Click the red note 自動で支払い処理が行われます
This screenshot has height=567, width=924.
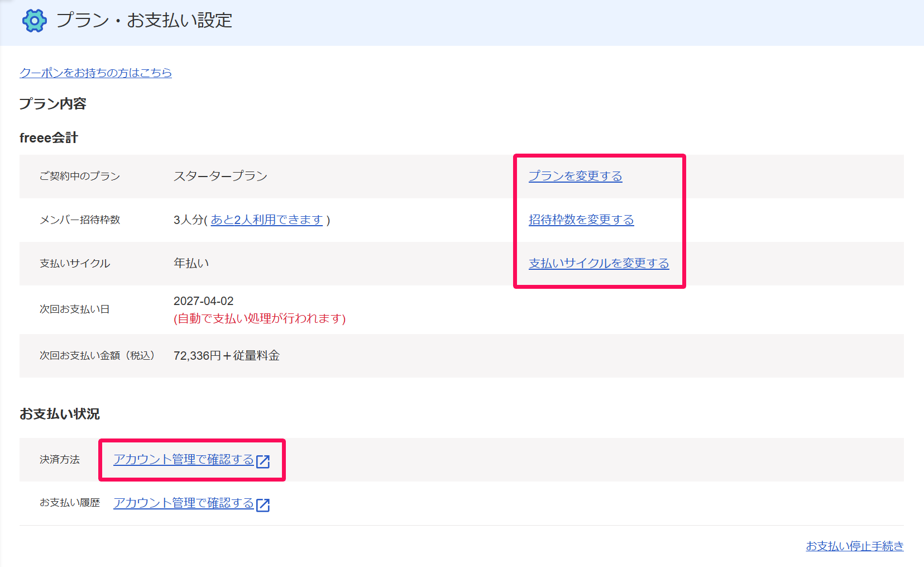point(260,318)
